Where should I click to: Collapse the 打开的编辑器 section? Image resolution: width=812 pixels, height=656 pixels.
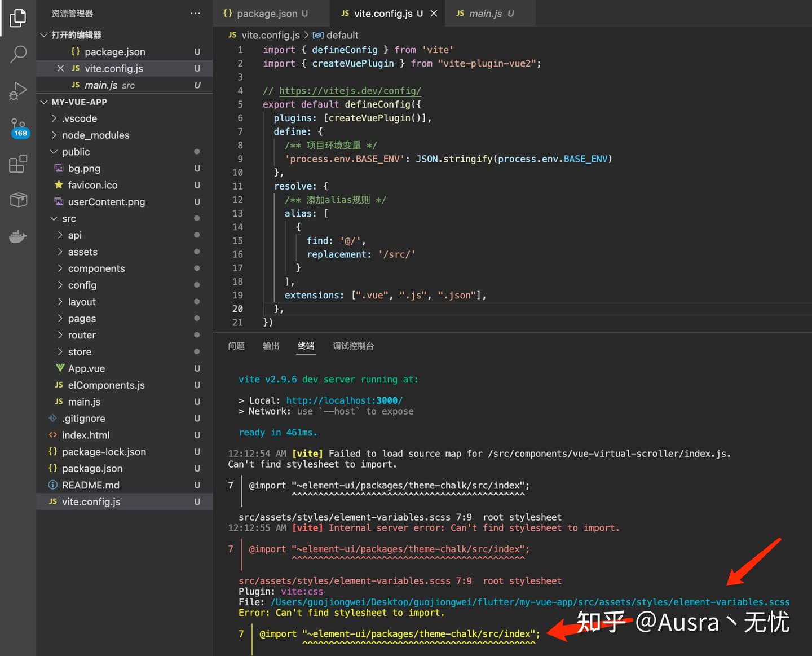click(44, 34)
